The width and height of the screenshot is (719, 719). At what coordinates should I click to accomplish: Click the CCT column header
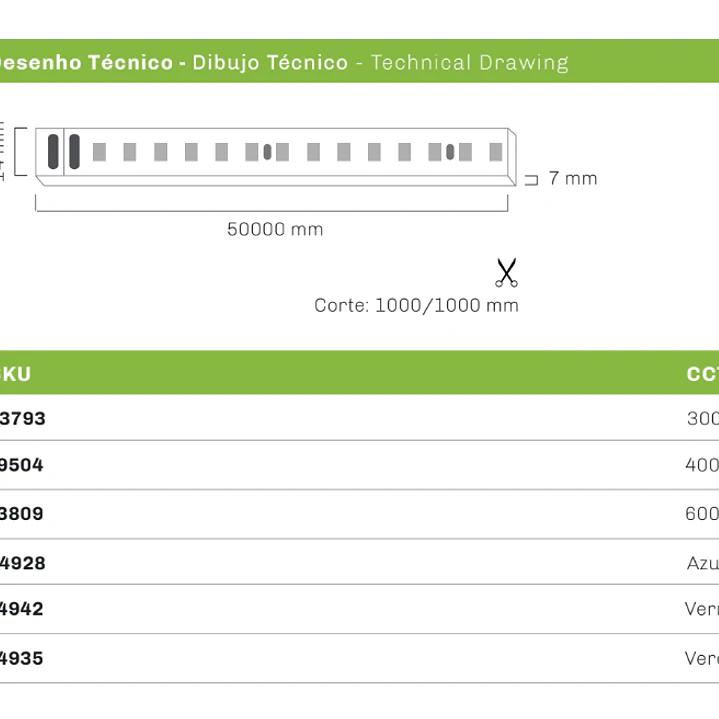pos(702,374)
